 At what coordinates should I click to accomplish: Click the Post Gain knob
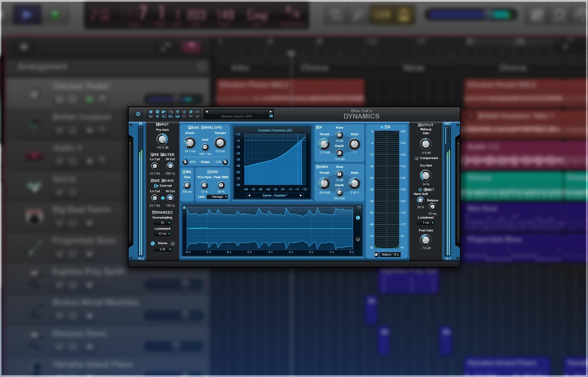click(x=425, y=240)
